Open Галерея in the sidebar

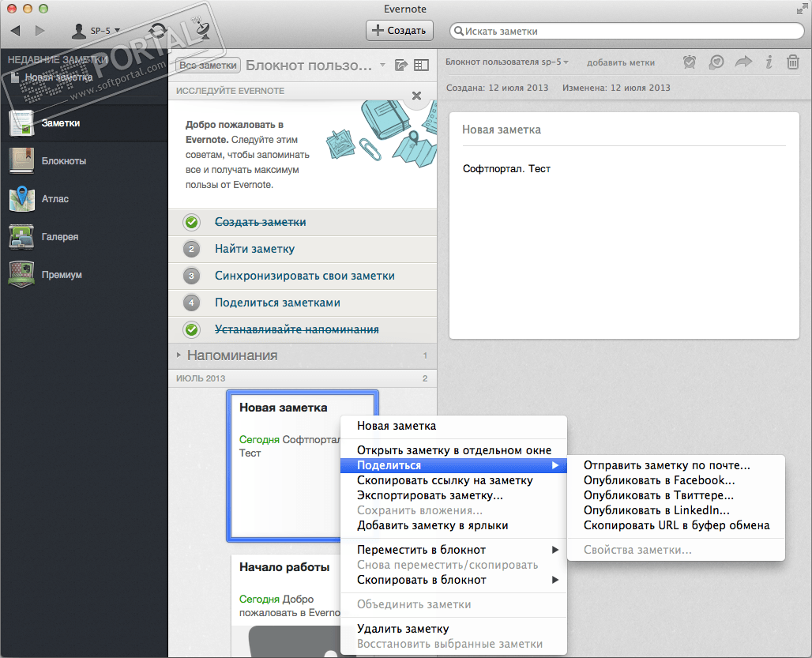[x=84, y=237]
